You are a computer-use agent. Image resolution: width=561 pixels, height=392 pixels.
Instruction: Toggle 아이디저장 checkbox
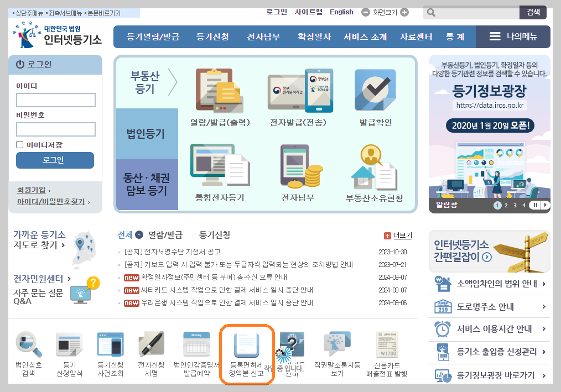20,144
